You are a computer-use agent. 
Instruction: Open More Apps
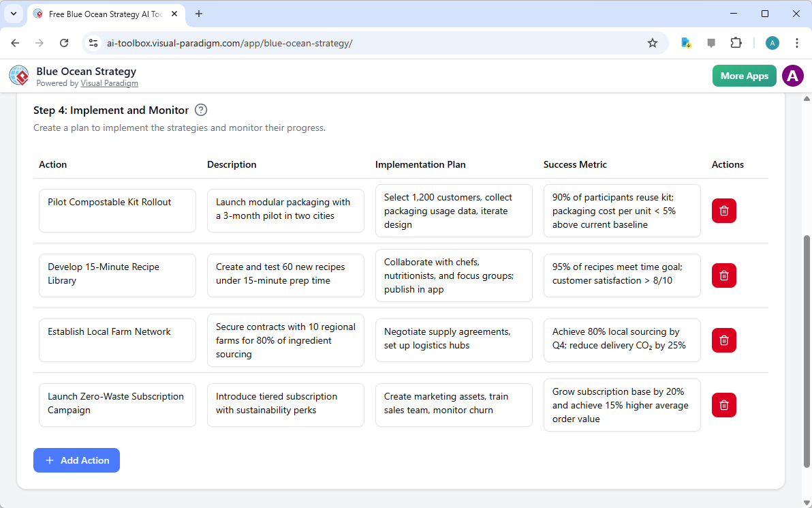coord(744,76)
